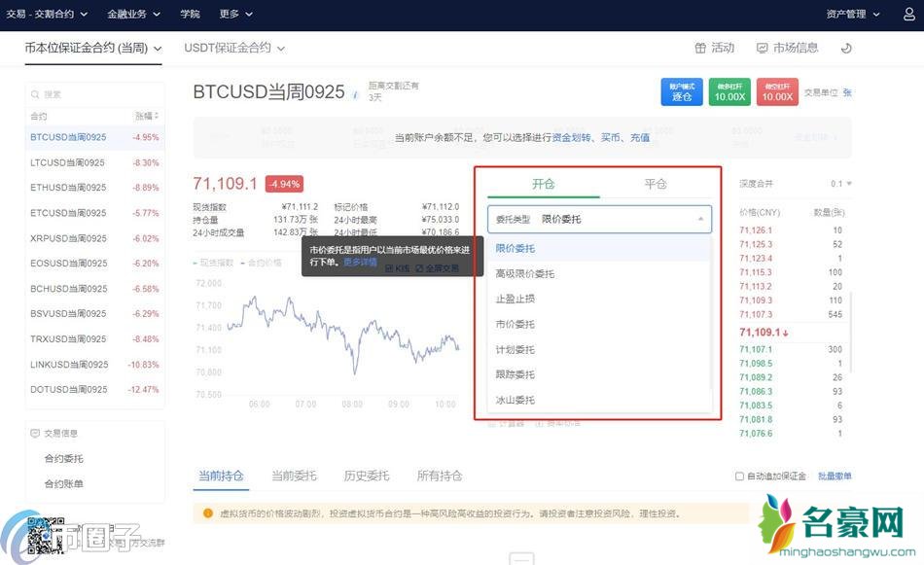The image size is (924, 565).
Task: Open the 深度合并 0.1 dropdown
Action: tap(841, 184)
